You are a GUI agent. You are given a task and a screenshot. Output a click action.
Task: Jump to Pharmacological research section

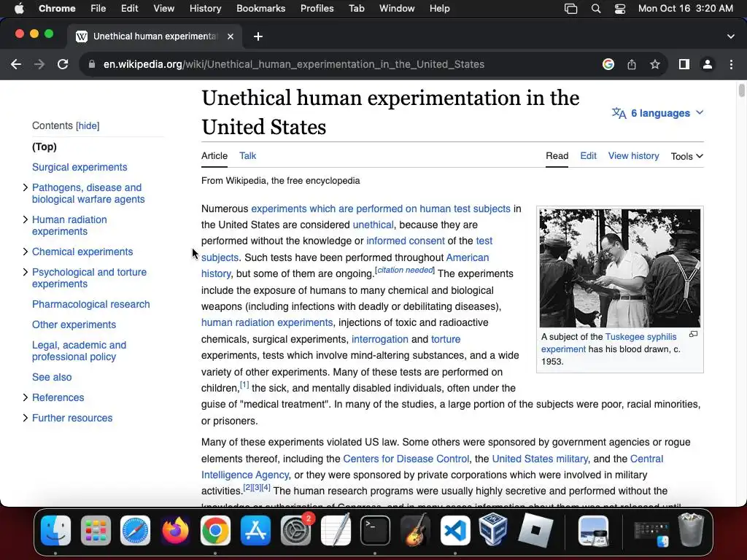[x=91, y=304]
